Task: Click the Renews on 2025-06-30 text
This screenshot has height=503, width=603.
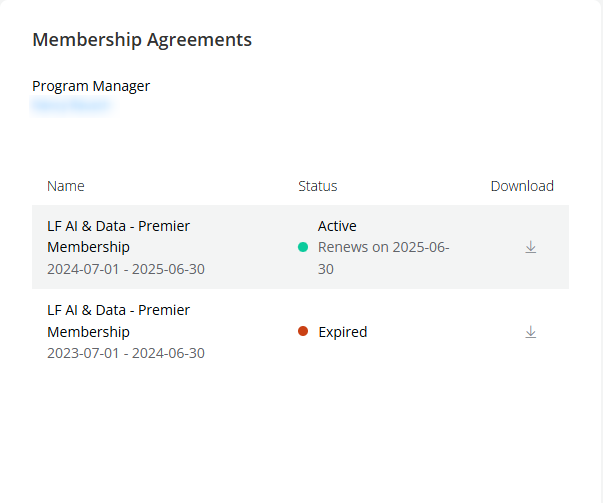Action: 383,258
